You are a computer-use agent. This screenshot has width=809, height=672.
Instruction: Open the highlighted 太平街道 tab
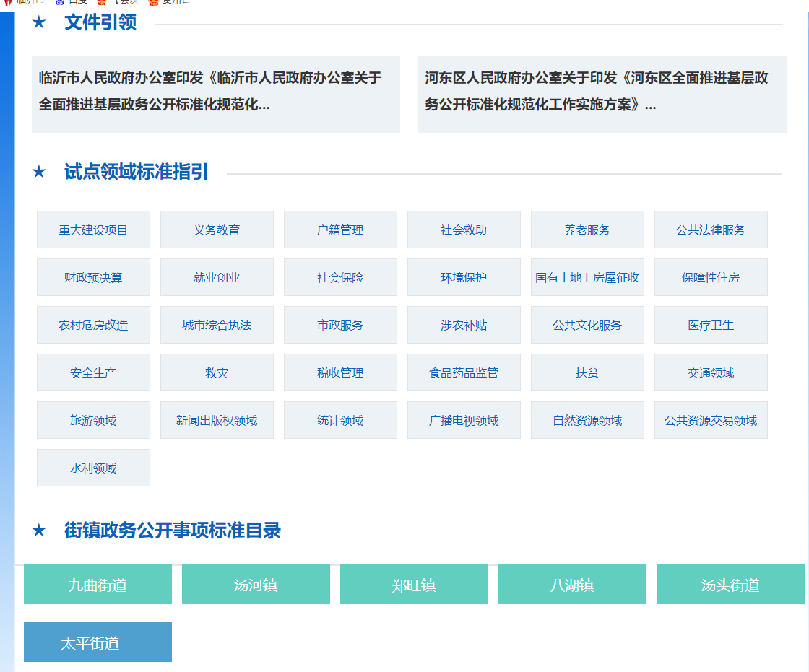98,642
